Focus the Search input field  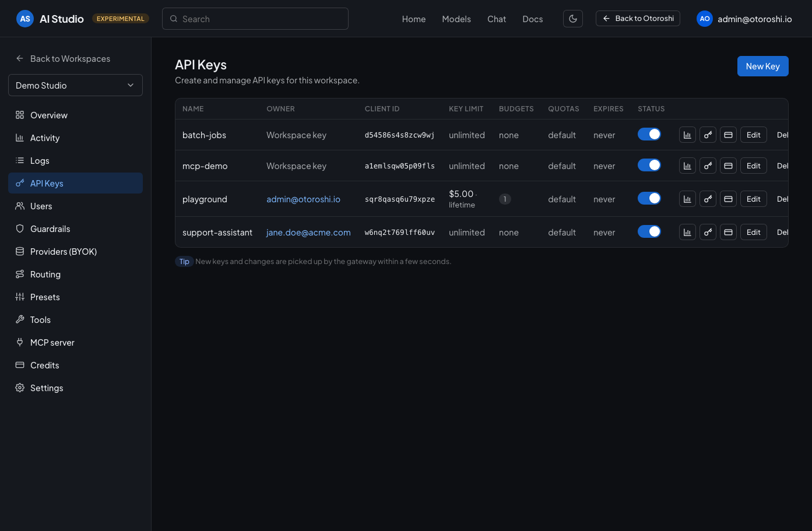click(255, 19)
